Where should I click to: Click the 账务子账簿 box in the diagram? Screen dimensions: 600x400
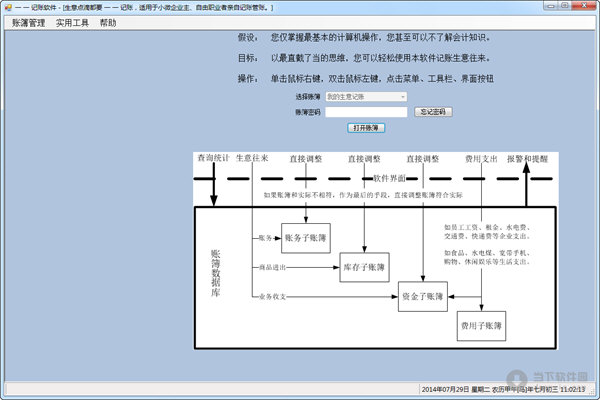pyautogui.click(x=306, y=238)
